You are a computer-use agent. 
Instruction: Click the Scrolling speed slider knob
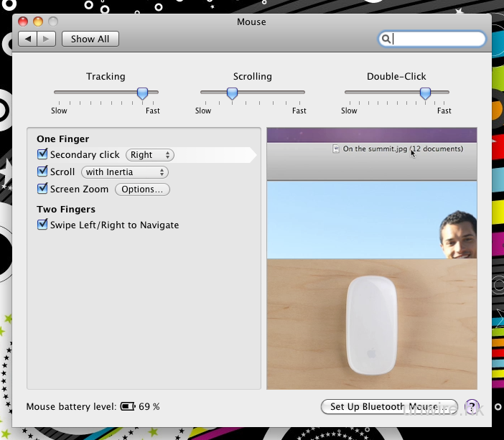[232, 93]
